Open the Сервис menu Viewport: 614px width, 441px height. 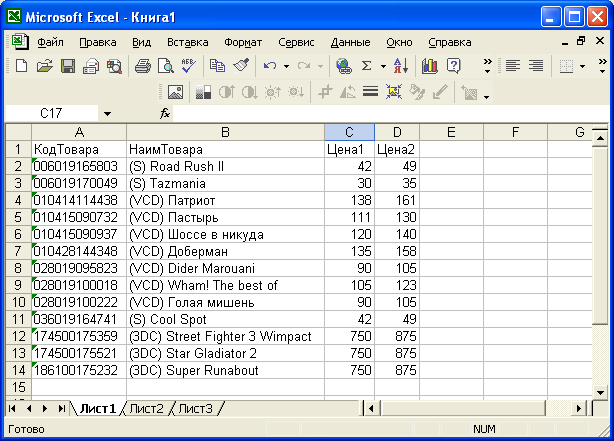coord(296,42)
